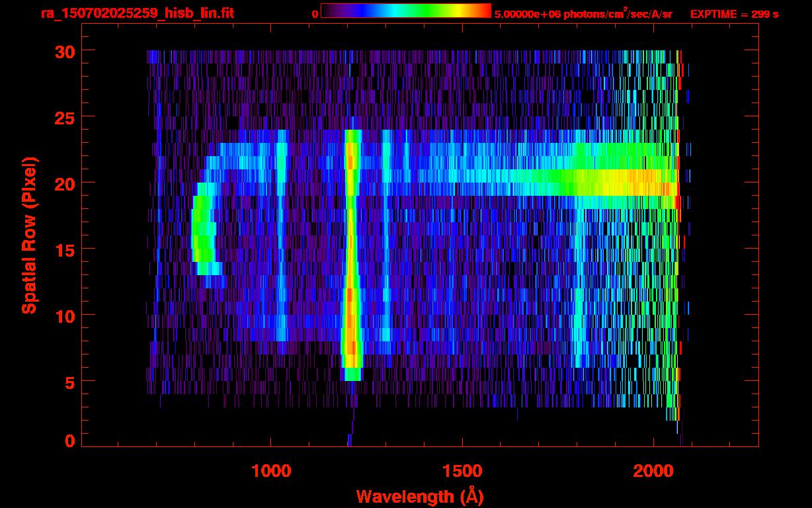Click the Spatial Row (Pixel) axis title
The width and height of the screenshot is (812, 508).
(x=29, y=235)
